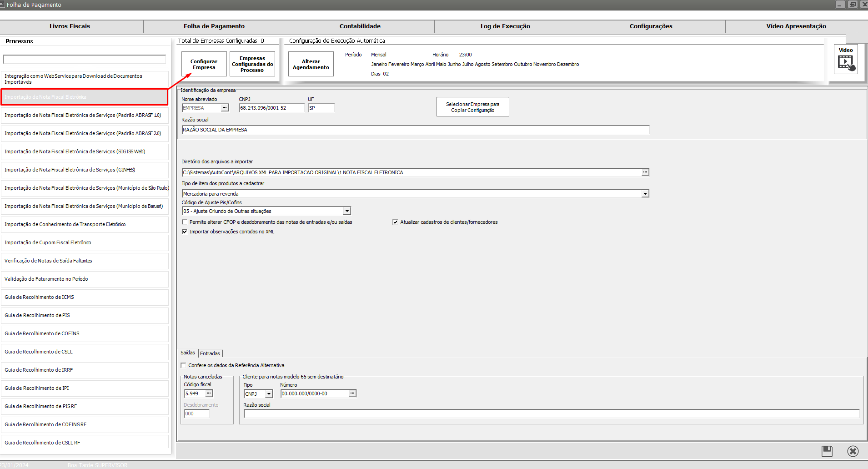Click the Diretório dos arquivos field
The width and height of the screenshot is (868, 469).
pyautogui.click(x=411, y=172)
